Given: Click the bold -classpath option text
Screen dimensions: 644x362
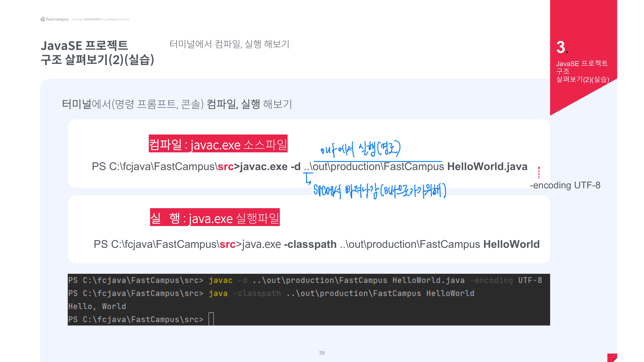Looking at the screenshot, I should (x=310, y=244).
